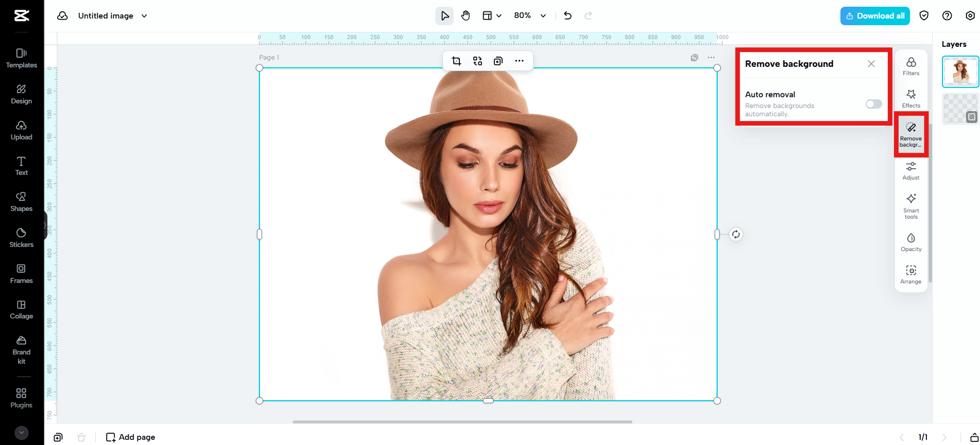
Task: Expand more sidebar items with down arrow
Action: (22, 433)
